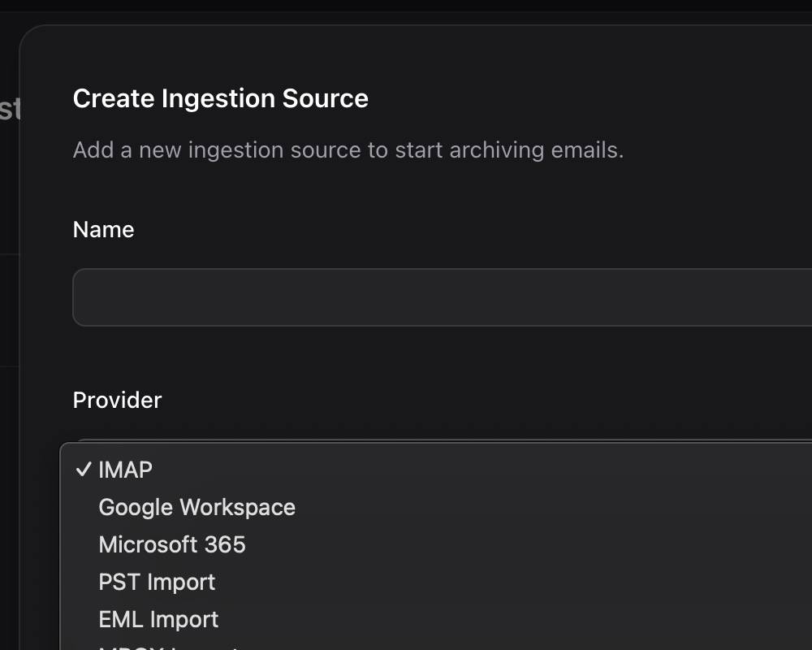Click blank dialog area above the title
Viewport: 812px width, 650px height.
tap(406, 53)
